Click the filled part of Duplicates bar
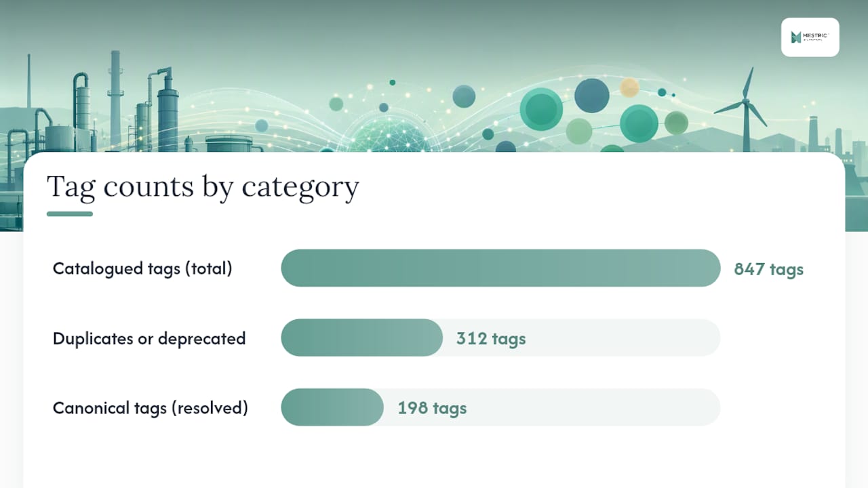 coord(361,338)
